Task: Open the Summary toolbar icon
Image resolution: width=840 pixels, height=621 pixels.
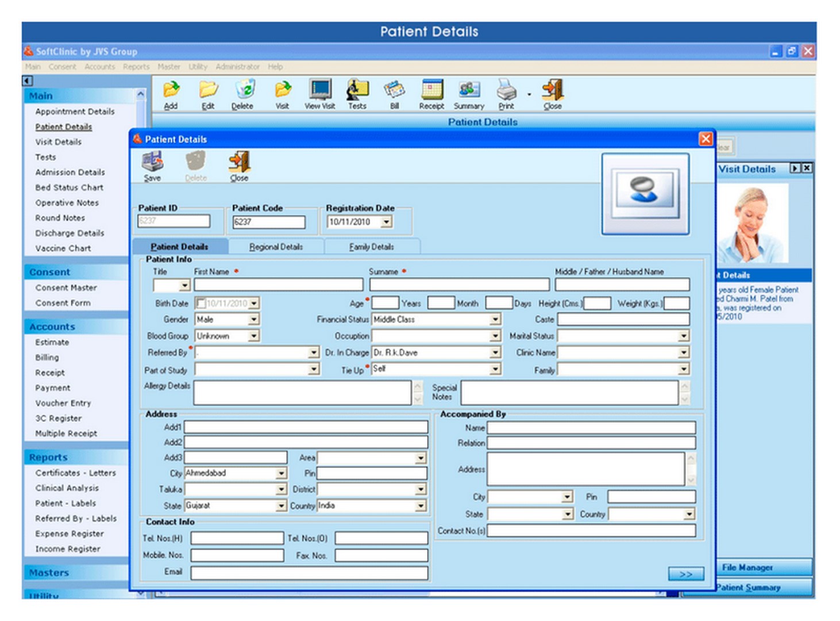Action: tap(469, 91)
